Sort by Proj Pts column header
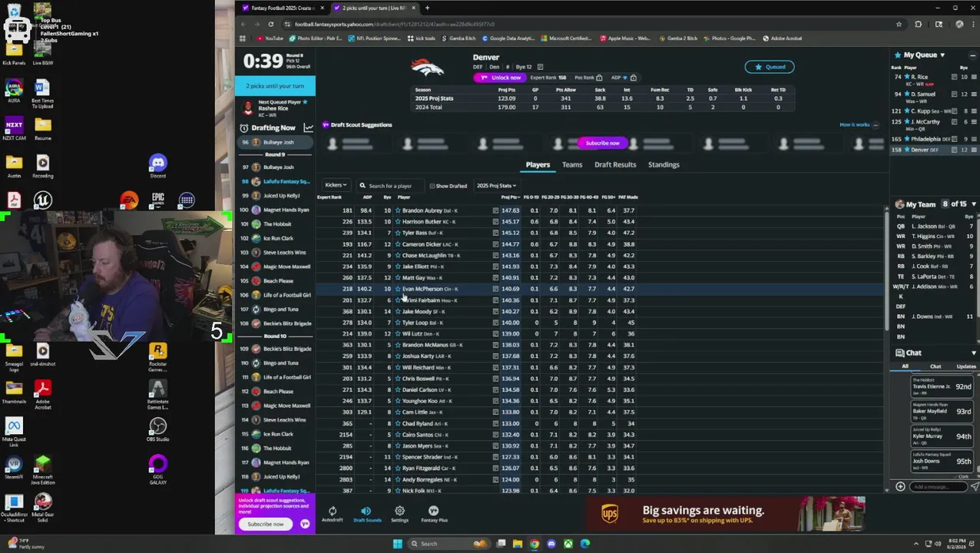This screenshot has width=980, height=553. pos(510,197)
